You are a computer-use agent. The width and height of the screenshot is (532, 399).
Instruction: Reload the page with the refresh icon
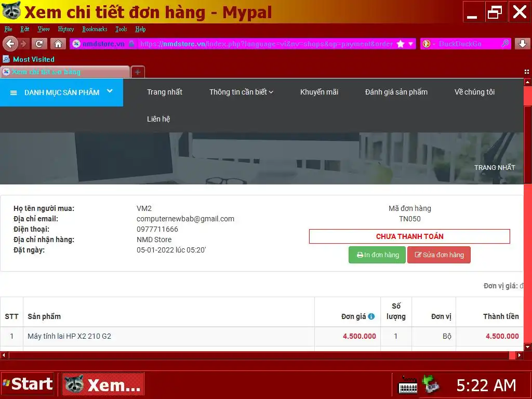point(39,44)
